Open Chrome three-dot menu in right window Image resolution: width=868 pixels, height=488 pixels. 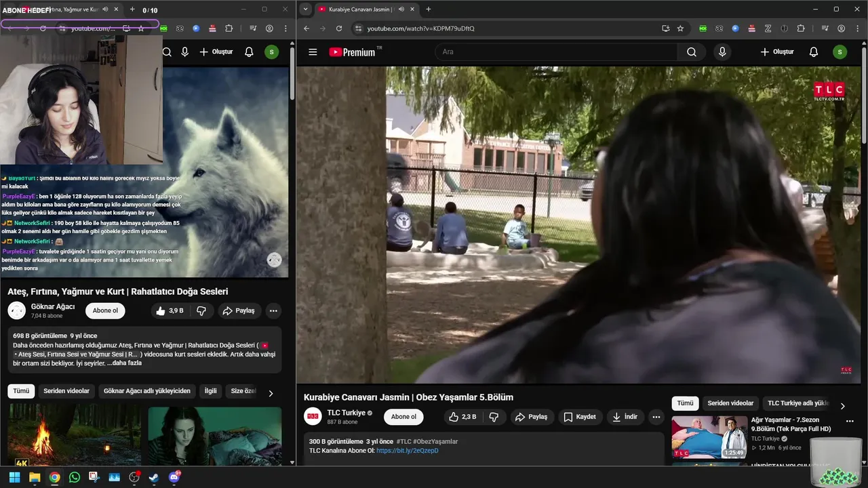857,28
